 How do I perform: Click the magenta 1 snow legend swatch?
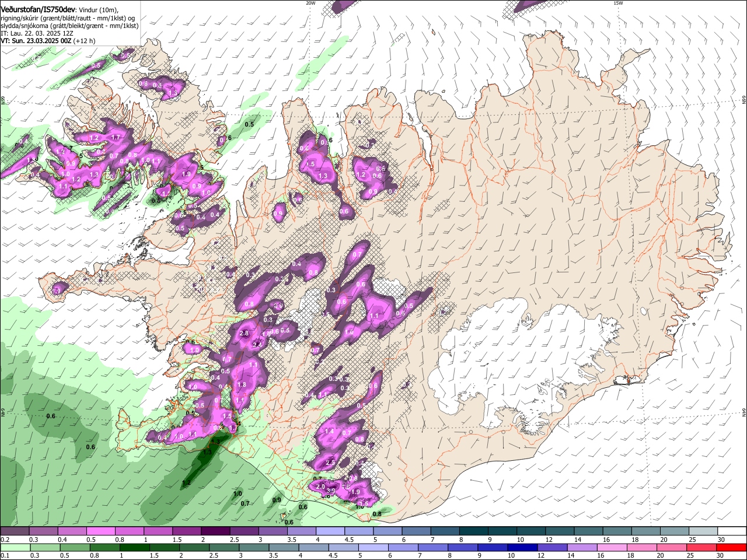coord(158,531)
